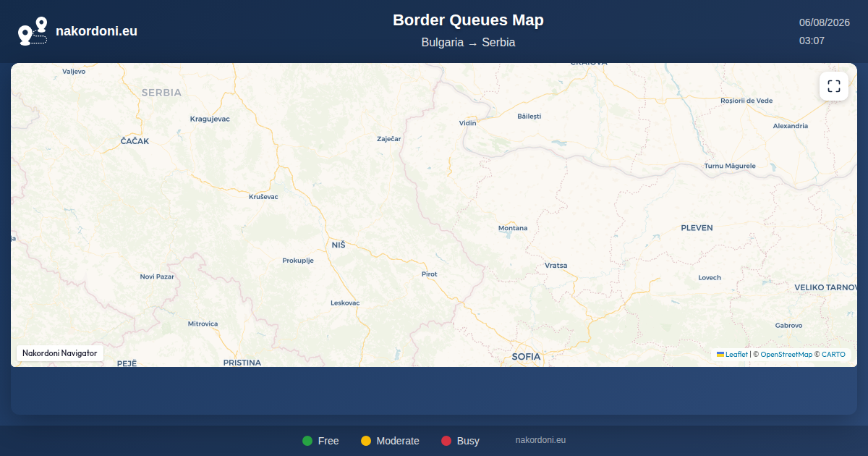The width and height of the screenshot is (868, 456).
Task: Click the date 06/08/2026
Action: point(824,22)
